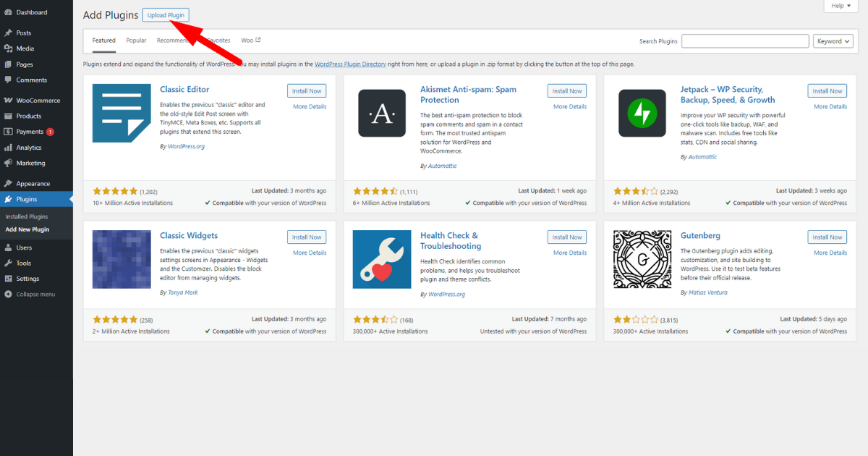Image resolution: width=868 pixels, height=456 pixels.
Task: Click '10+ Million Active Installations' text
Action: pyautogui.click(x=132, y=203)
